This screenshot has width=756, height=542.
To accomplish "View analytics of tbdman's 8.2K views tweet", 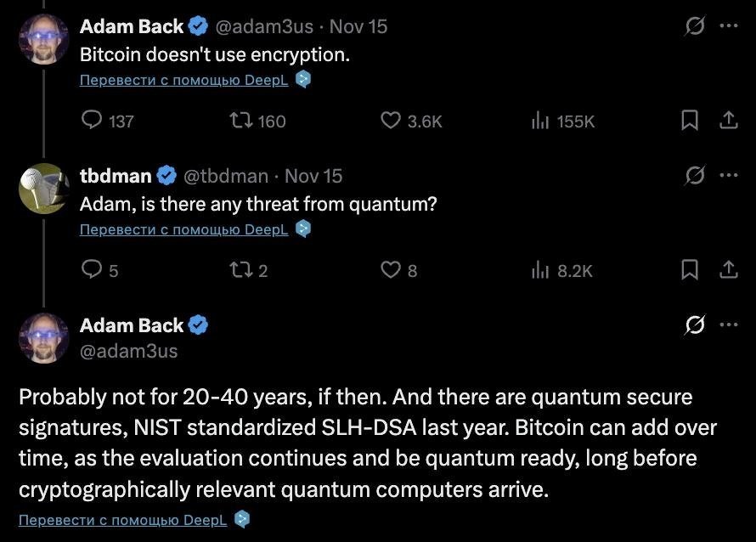I will point(540,271).
